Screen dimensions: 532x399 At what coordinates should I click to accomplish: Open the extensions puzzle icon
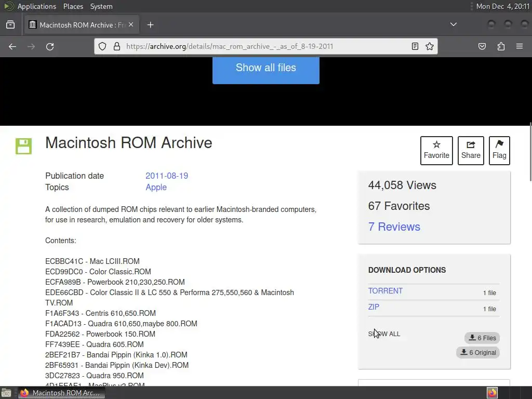point(501,46)
